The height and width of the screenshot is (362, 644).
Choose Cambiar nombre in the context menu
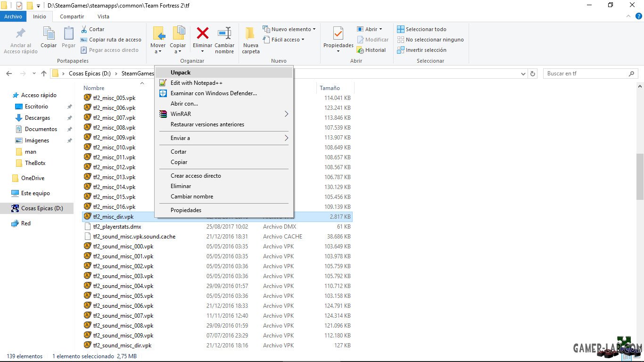(224, 197)
